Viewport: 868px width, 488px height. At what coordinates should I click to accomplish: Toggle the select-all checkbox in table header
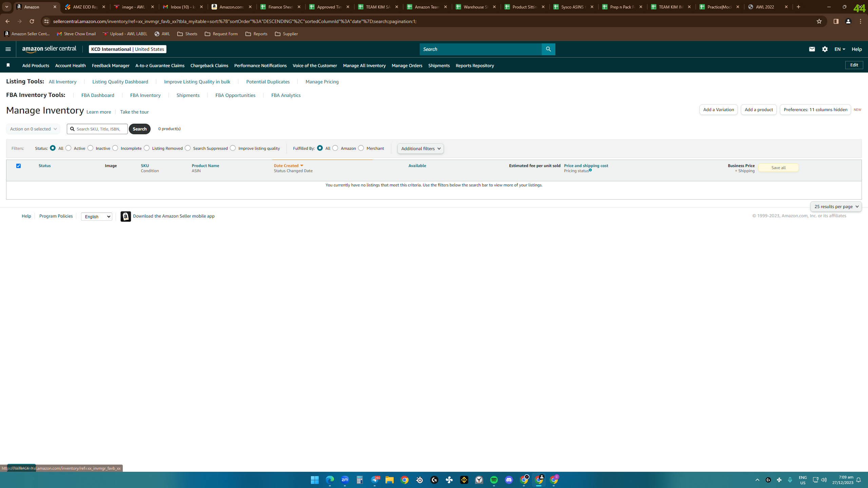[x=19, y=166]
